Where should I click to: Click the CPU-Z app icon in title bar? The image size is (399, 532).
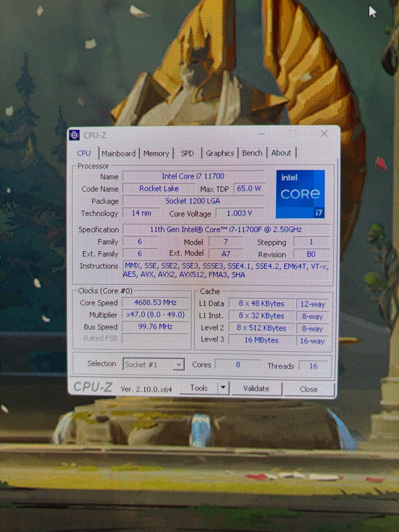74,135
